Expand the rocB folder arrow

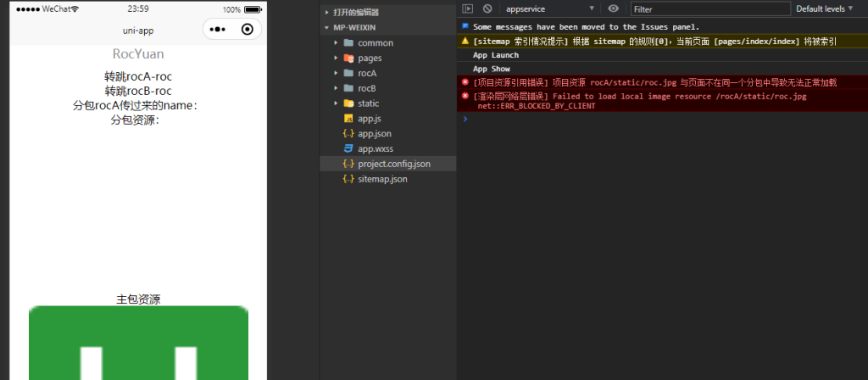[336, 88]
